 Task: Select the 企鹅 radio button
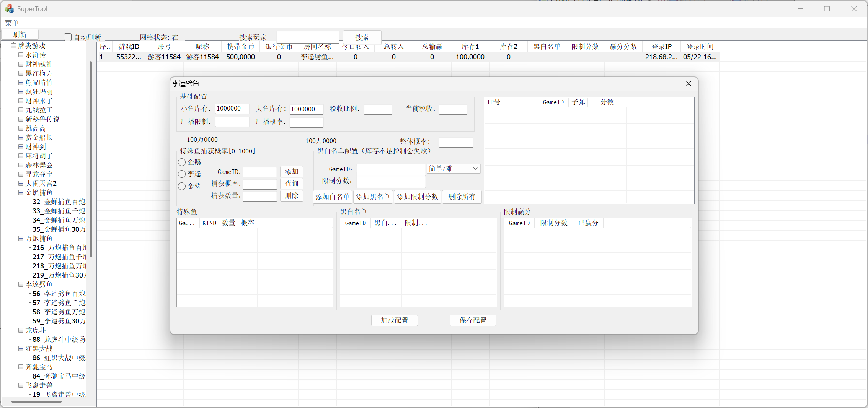click(x=182, y=162)
